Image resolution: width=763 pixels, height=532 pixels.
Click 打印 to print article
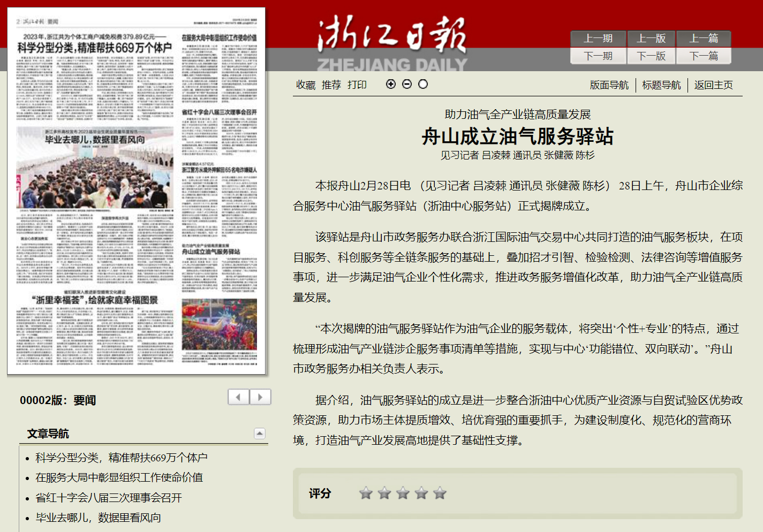[x=357, y=85]
